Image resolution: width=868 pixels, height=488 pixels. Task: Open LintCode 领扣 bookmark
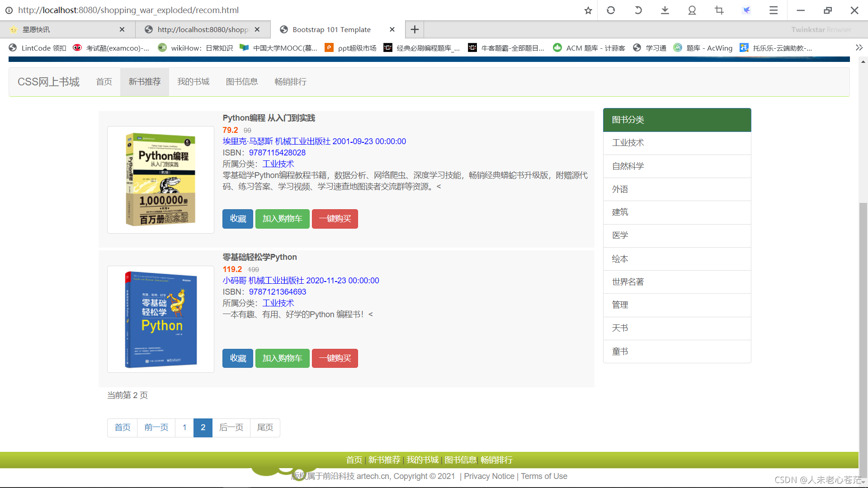tap(38, 48)
